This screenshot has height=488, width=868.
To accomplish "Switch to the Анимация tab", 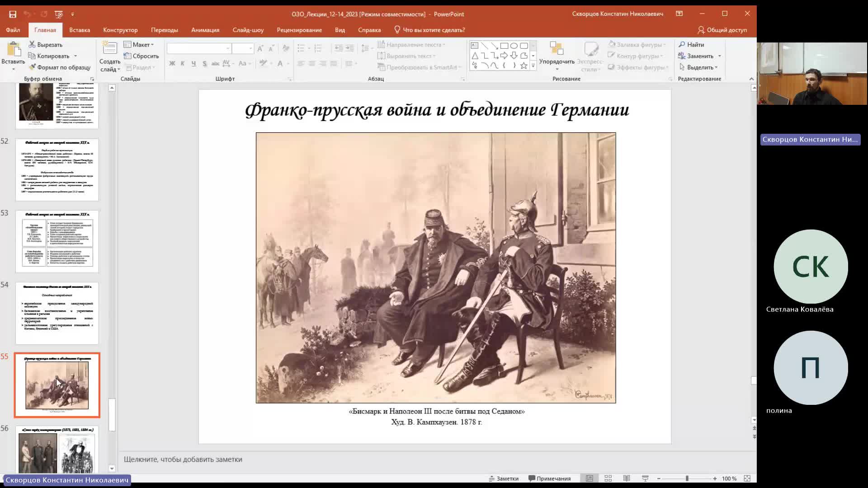I will click(x=205, y=30).
